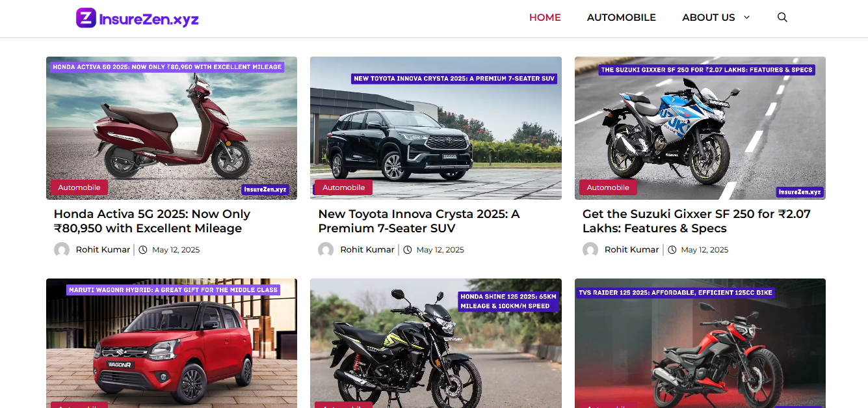Open the Toyota Innova Crysta thumbnail image

pos(436,128)
